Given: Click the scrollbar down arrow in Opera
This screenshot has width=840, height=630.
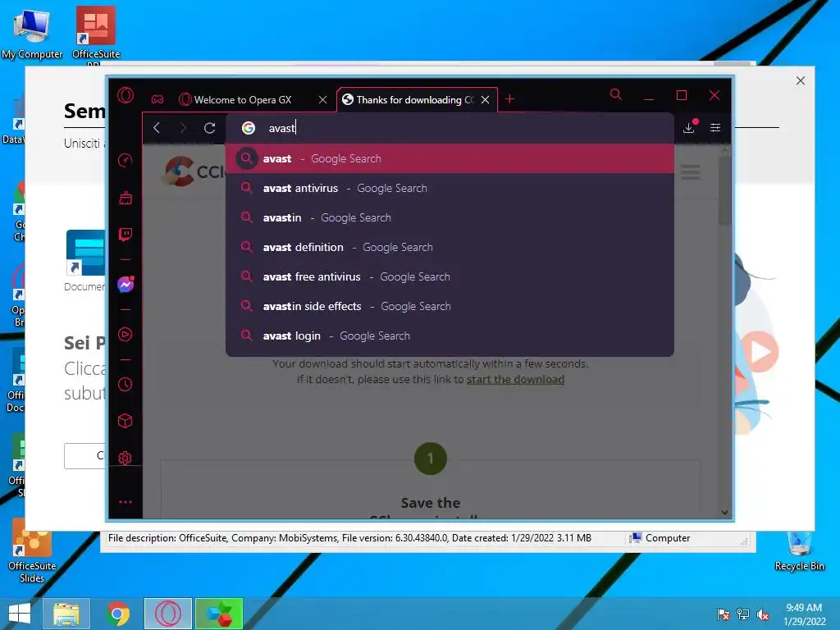Looking at the screenshot, I should point(725,512).
